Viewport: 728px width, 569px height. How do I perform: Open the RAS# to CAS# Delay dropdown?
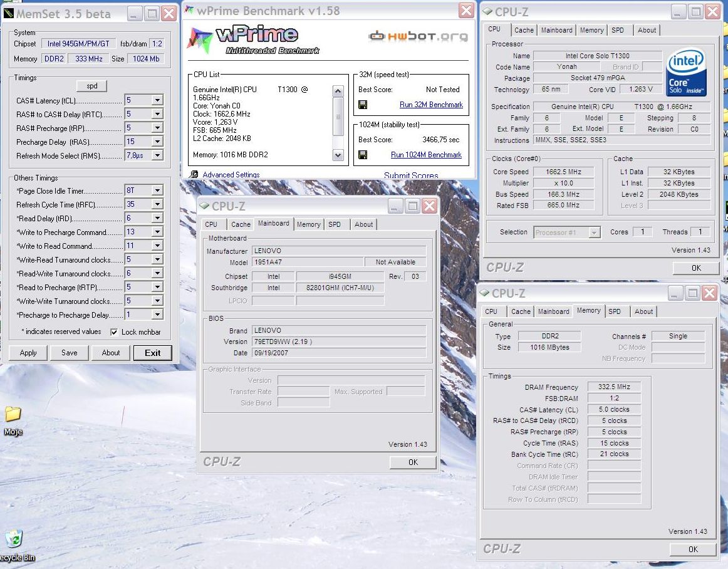tap(157, 114)
